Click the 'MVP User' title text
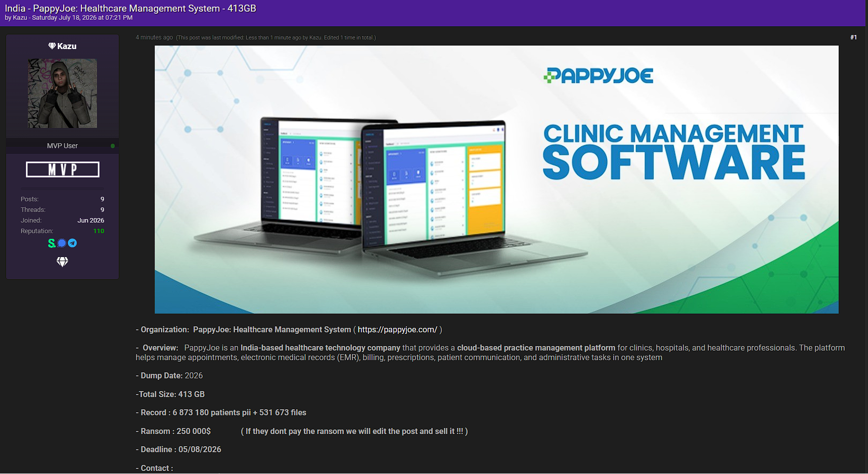Image resolution: width=868 pixels, height=474 pixels. coord(62,146)
